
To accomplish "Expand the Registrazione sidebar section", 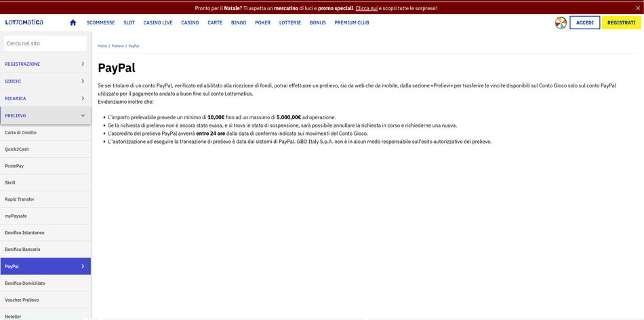I will pyautogui.click(x=45, y=64).
